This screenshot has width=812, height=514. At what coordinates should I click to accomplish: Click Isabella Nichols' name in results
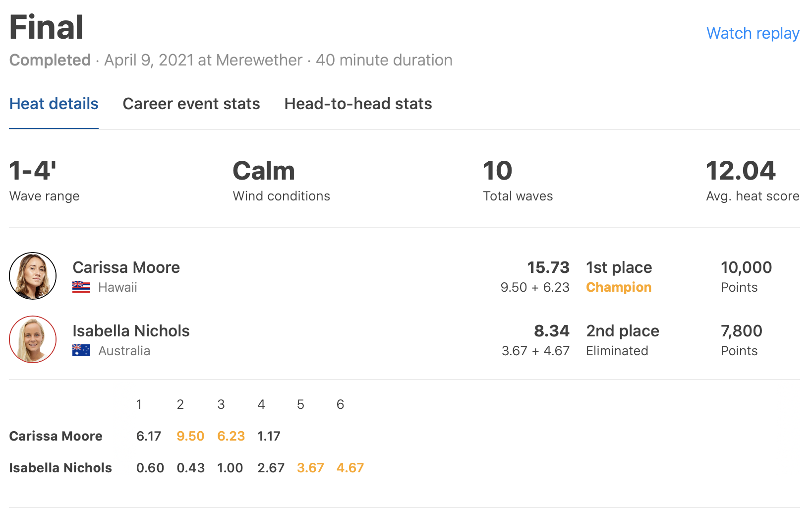click(131, 331)
